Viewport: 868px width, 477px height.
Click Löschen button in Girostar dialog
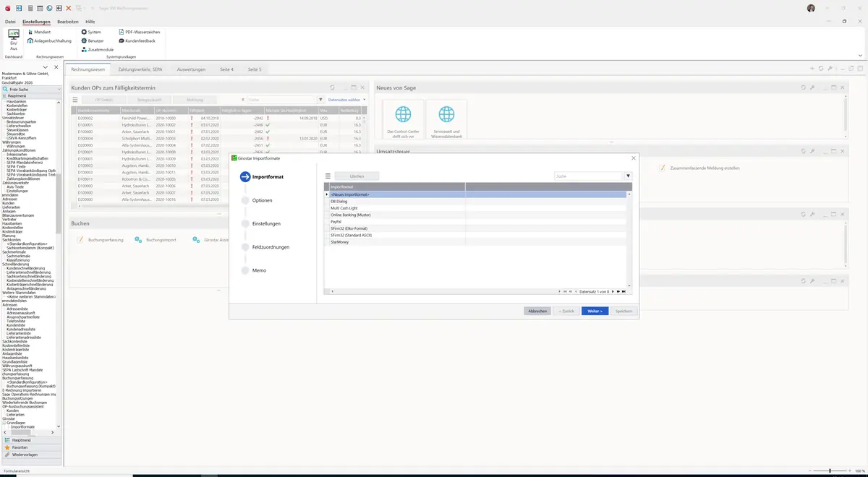tap(357, 176)
